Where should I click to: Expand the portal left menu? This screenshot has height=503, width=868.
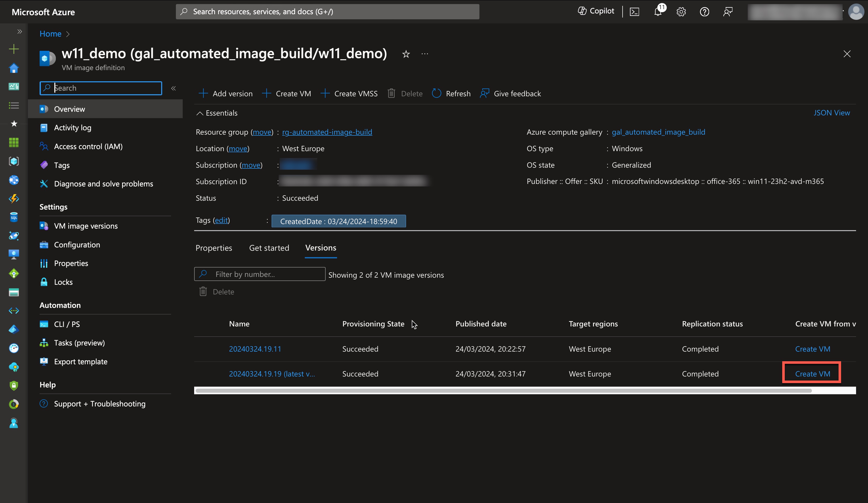click(20, 32)
